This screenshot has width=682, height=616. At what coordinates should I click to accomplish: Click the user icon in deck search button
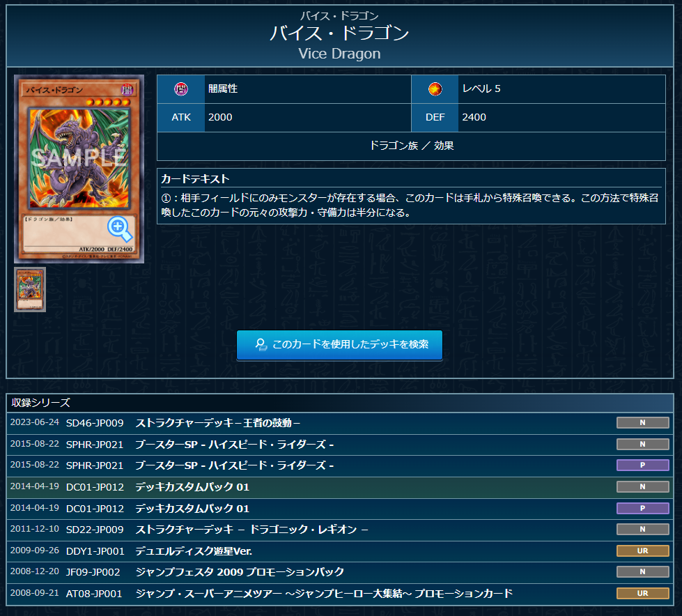coord(261,344)
